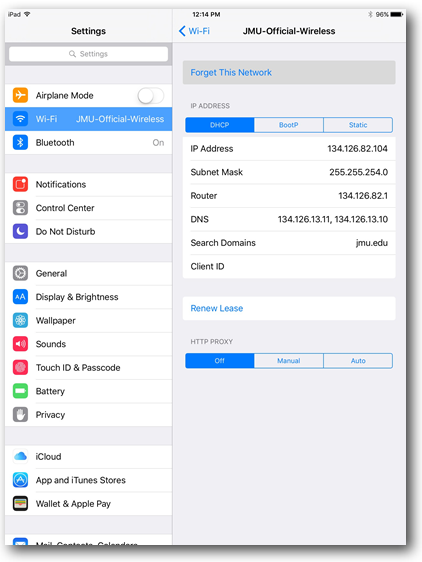
Task: Open General via its gear icon
Action: (20, 273)
